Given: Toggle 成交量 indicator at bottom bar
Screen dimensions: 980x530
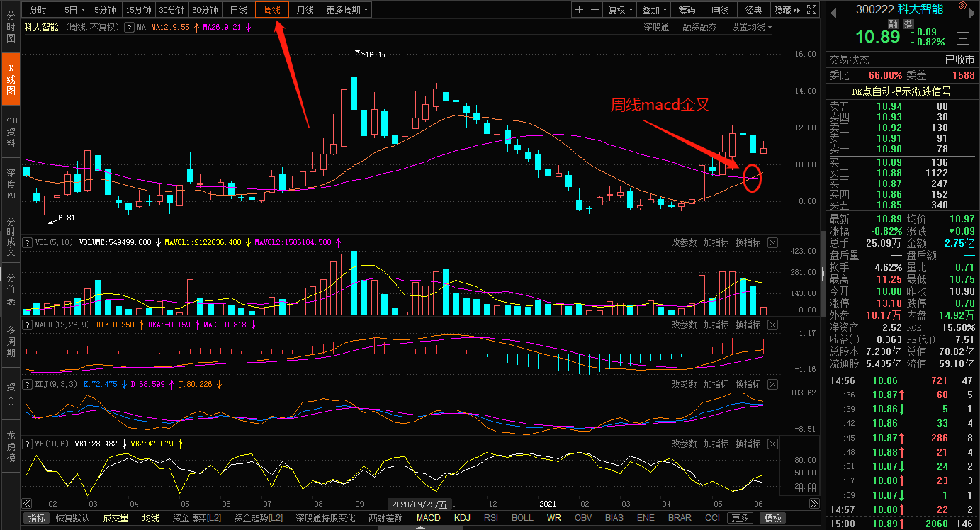Looking at the screenshot, I should (116, 518).
